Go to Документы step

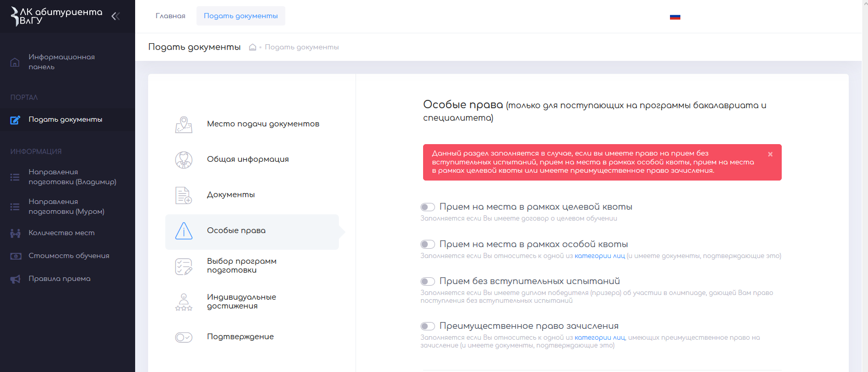pos(252,195)
